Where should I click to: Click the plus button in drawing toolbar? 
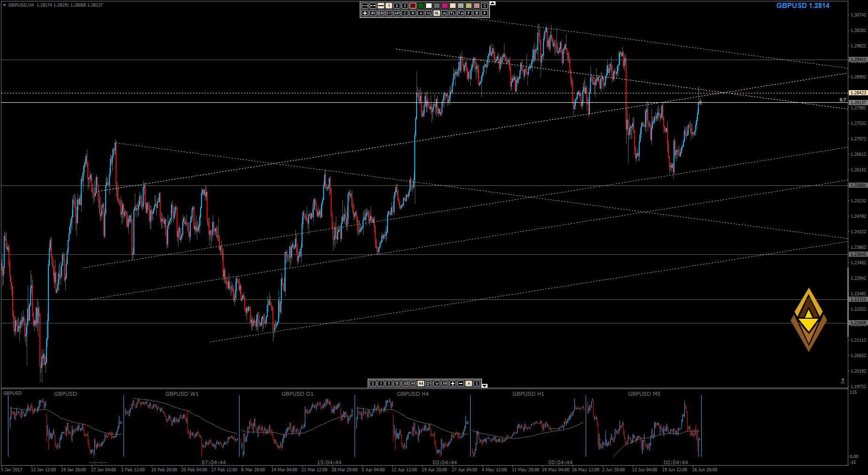pyautogui.click(x=365, y=13)
